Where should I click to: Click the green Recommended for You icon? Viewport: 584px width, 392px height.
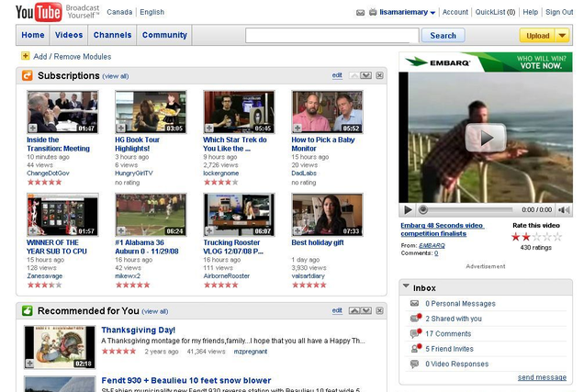[x=28, y=311]
